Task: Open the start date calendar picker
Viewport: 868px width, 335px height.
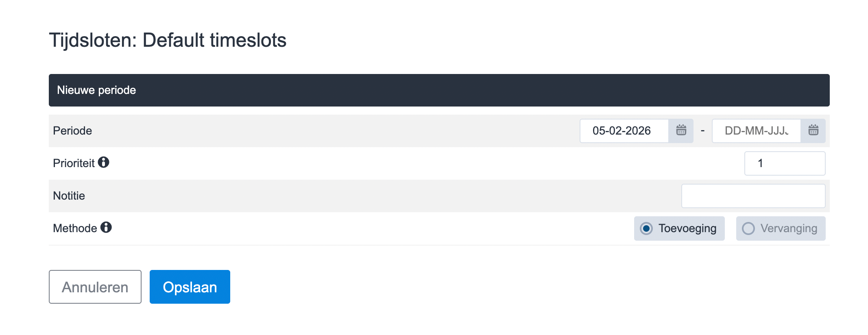Action: pyautogui.click(x=681, y=131)
